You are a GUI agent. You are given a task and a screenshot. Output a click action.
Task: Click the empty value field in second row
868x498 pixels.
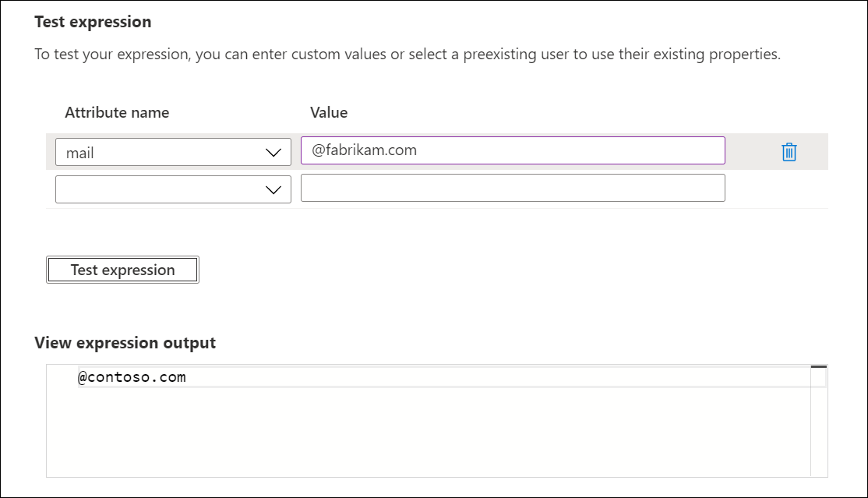click(x=513, y=188)
